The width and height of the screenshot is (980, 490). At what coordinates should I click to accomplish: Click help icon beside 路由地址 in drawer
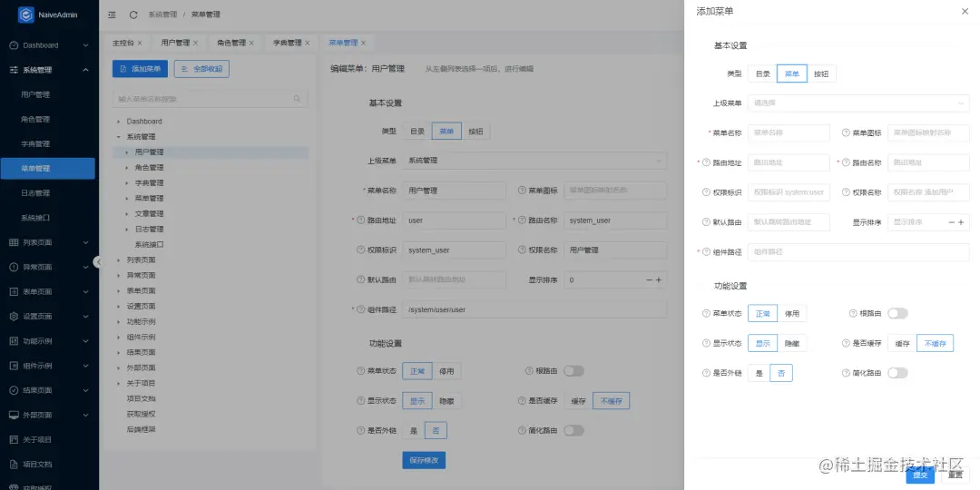click(x=707, y=162)
